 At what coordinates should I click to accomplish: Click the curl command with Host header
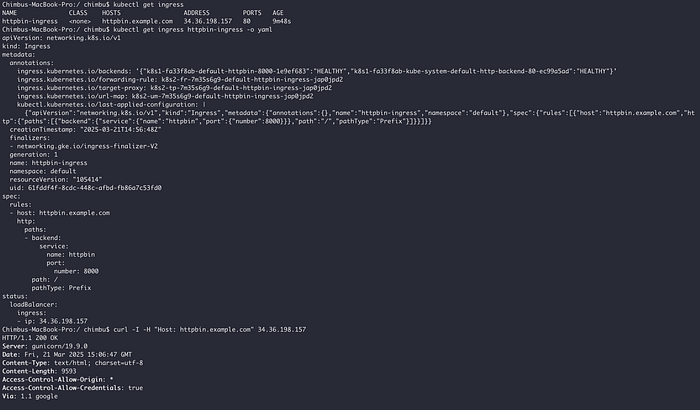click(209, 330)
